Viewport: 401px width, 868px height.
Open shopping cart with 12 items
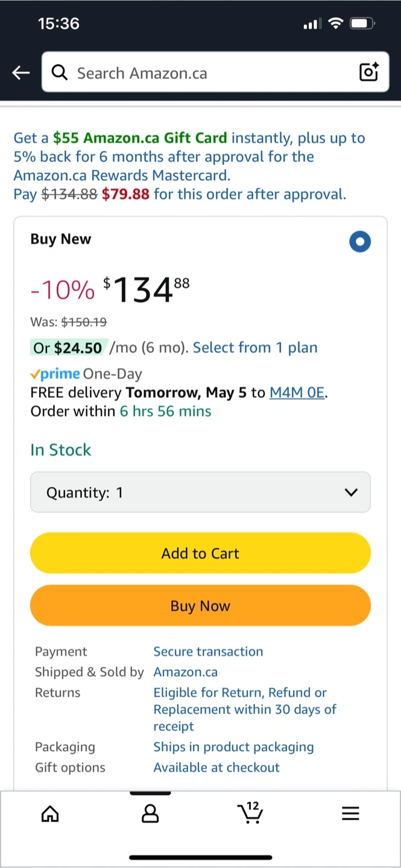250,813
